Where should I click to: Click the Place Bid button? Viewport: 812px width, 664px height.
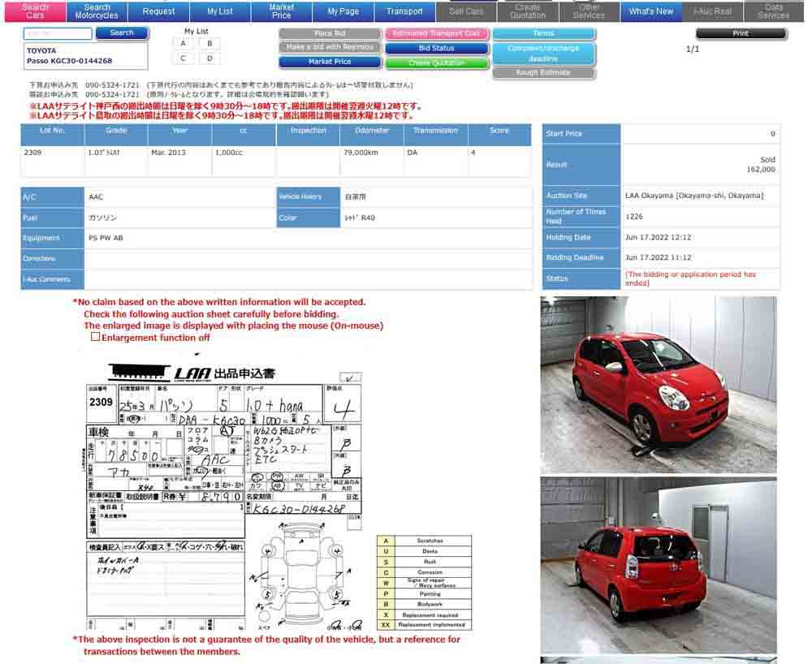[x=330, y=33]
